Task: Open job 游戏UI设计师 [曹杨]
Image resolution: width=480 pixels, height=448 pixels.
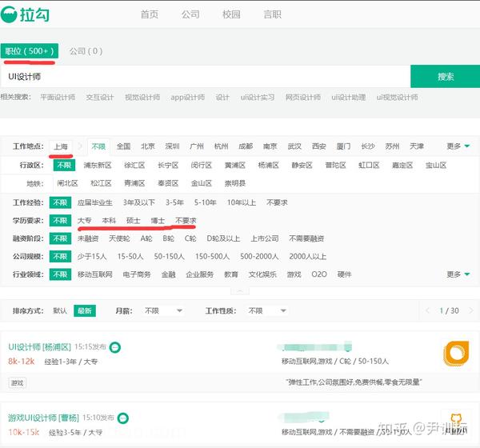Action: pyautogui.click(x=43, y=418)
